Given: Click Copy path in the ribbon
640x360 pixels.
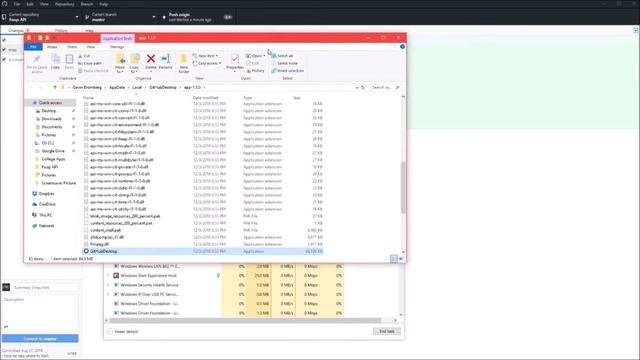Looking at the screenshot, I should point(90,63).
